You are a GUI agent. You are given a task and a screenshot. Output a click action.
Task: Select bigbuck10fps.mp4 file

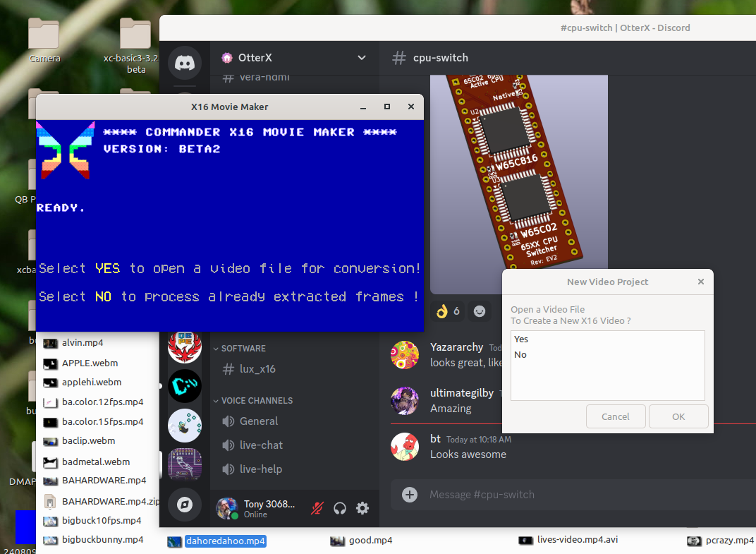(x=92, y=521)
